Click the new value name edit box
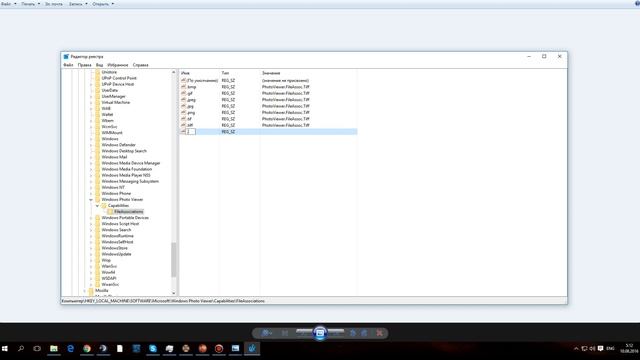The width and height of the screenshot is (640, 360). (x=191, y=131)
